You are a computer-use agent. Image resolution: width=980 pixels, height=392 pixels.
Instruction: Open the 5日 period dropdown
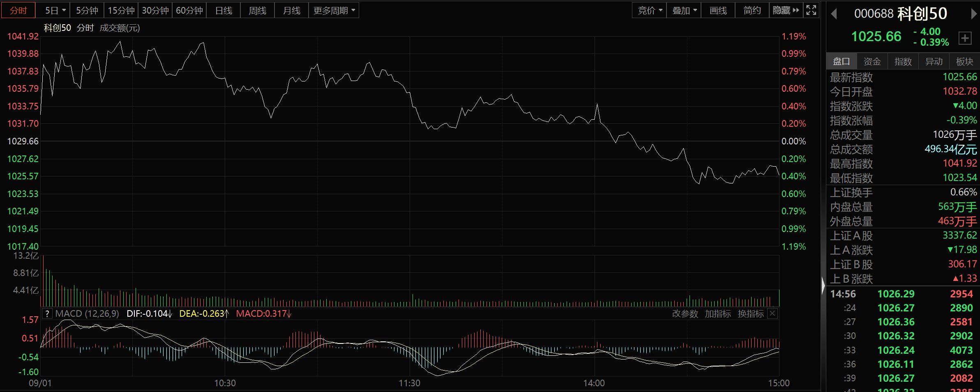point(55,10)
